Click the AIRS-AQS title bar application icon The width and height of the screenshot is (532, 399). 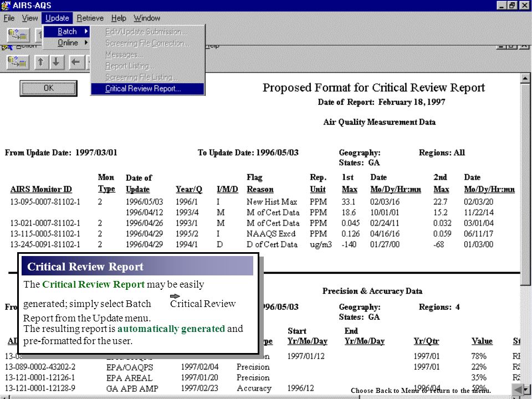point(6,5)
